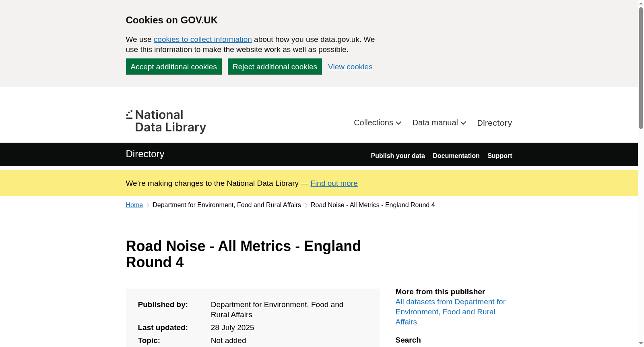Open cookies to collect information link
644x347 pixels.
tap(202, 39)
